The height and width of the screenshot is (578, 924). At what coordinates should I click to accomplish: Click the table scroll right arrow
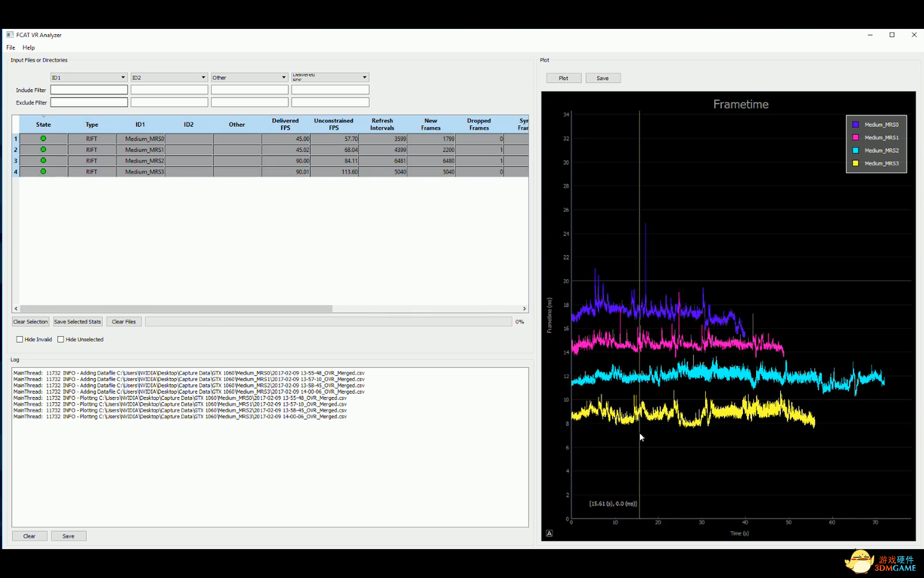pyautogui.click(x=525, y=308)
